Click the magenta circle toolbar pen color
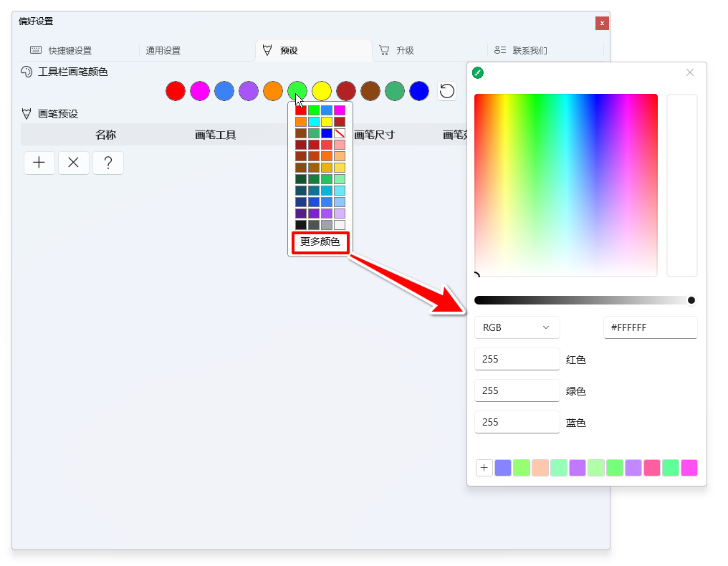This screenshot has width=728, height=566. point(200,91)
